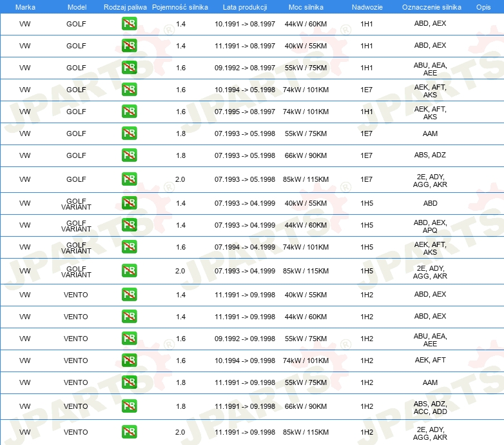Click 2E, ADY, AGG, AKR in Golf 1E7 row
The width and height of the screenshot is (504, 445).
pyautogui.click(x=430, y=181)
